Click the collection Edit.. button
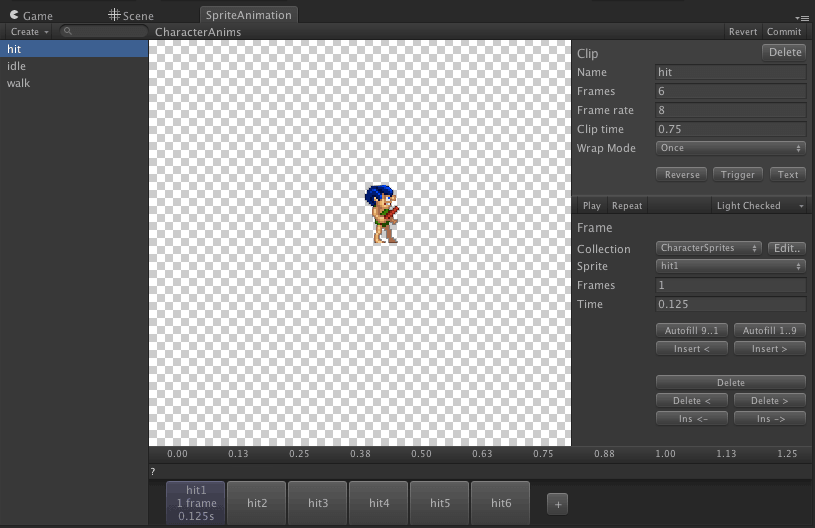This screenshot has width=815, height=528. click(787, 248)
